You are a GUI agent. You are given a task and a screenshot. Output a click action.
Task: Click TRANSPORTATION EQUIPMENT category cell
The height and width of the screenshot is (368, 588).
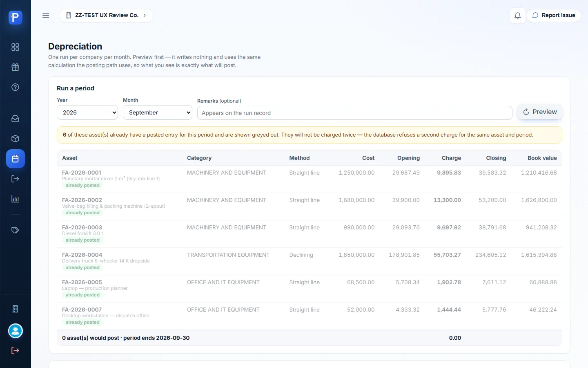pyautogui.click(x=228, y=255)
